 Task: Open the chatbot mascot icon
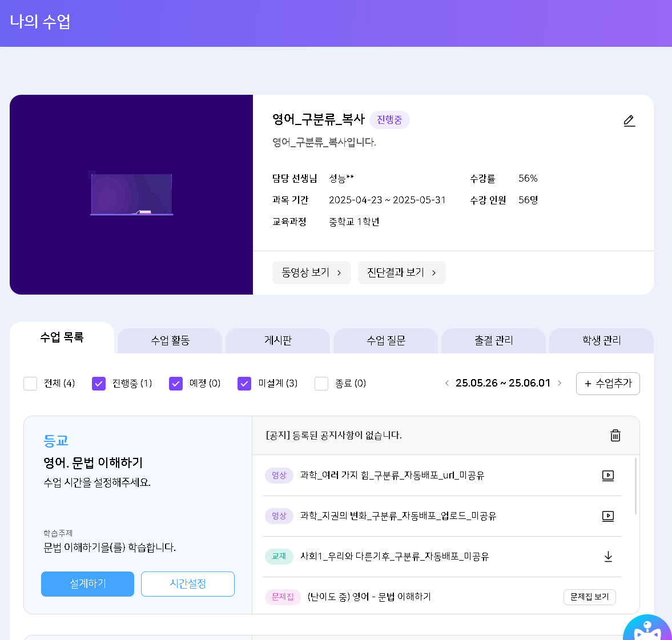647,629
